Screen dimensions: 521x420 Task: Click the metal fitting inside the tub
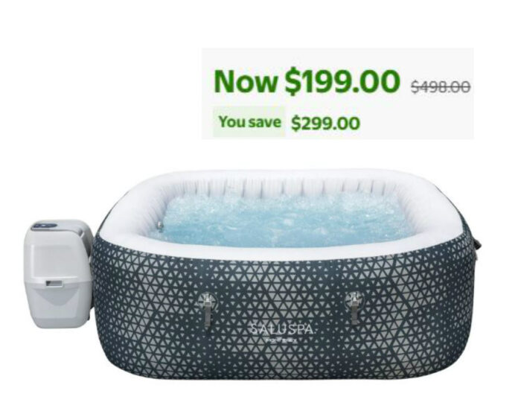[161, 225]
